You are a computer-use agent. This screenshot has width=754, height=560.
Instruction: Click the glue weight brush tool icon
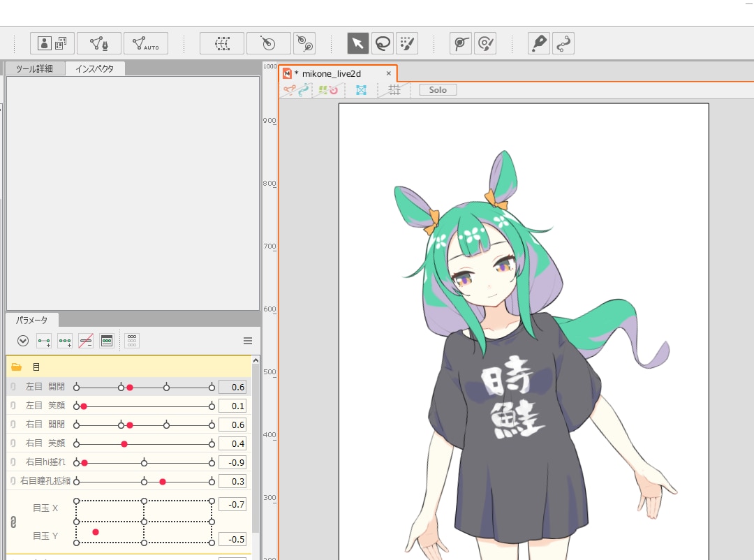pos(485,43)
